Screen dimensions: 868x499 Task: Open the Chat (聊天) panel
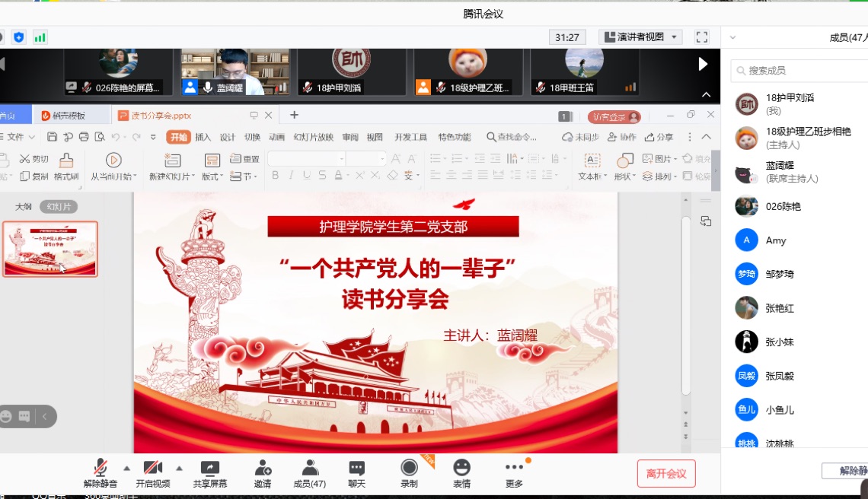pos(356,469)
